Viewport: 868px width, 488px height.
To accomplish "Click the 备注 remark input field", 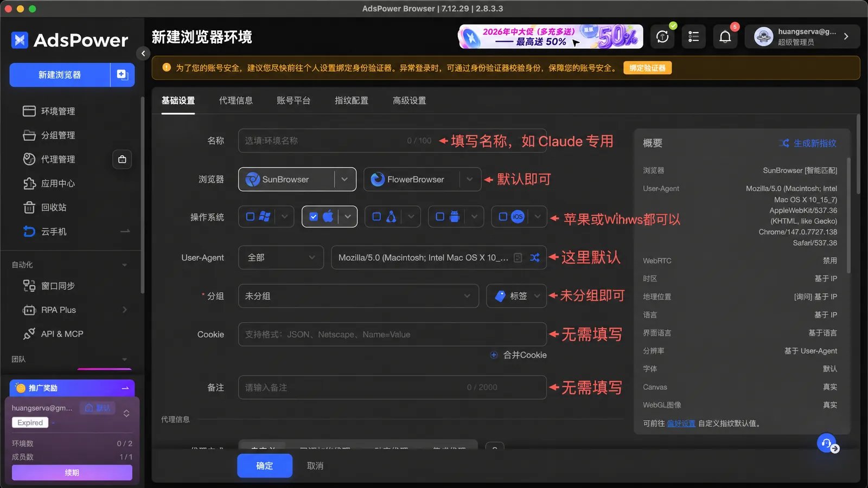I will pos(392,388).
